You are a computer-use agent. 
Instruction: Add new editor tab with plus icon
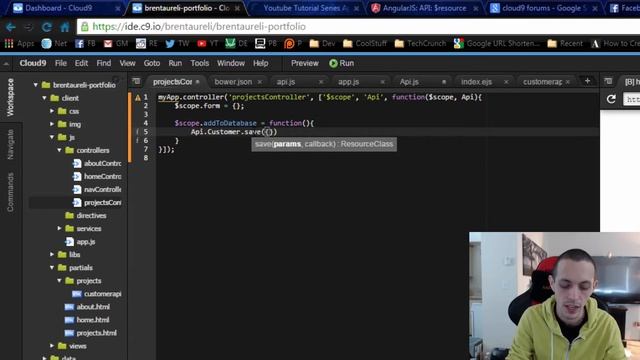click(x=587, y=81)
